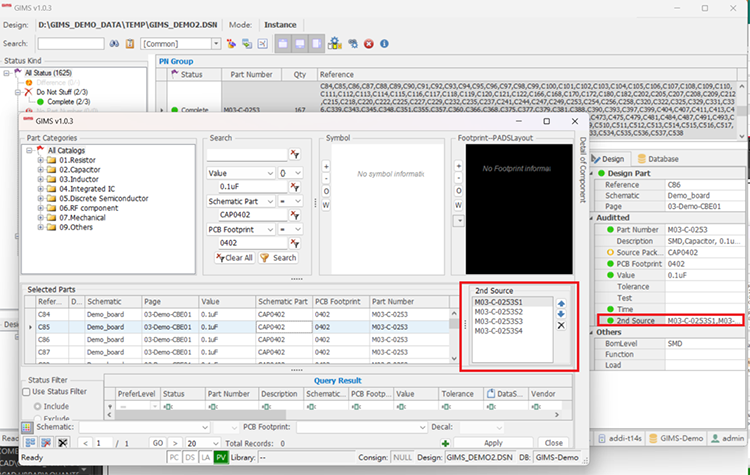This screenshot has height=475, width=750.
Task: Select M03-C-0253S3 in 2nd Source list
Action: pos(498,321)
